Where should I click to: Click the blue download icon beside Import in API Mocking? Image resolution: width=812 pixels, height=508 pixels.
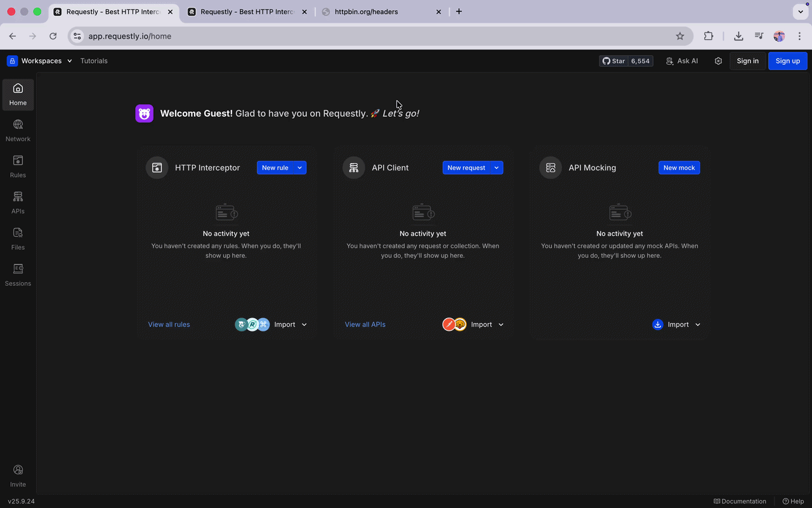pyautogui.click(x=658, y=324)
